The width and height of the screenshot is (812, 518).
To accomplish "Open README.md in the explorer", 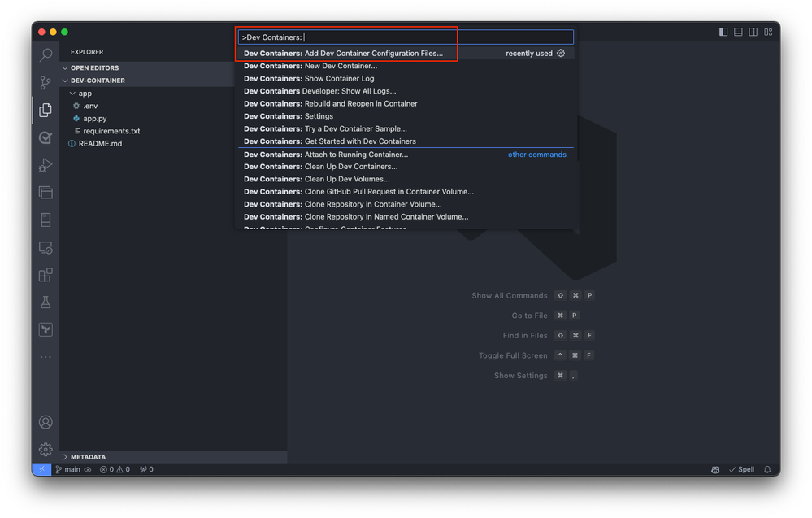I will tap(100, 143).
